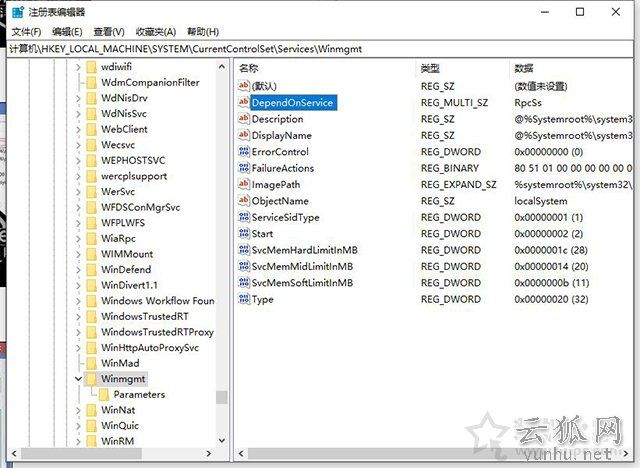Click the DWORD icon beside SvcMemSoftLimitInMB
The width and height of the screenshot is (640, 468).
(x=244, y=282)
